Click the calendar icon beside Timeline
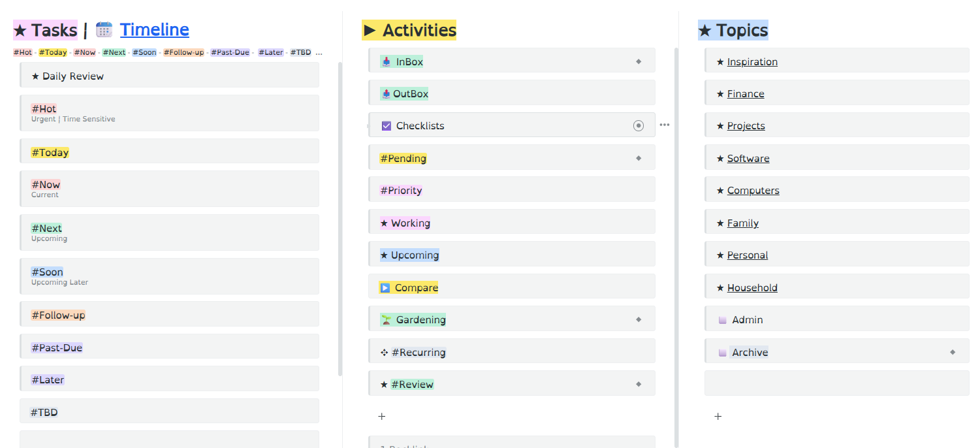The height and width of the screenshot is (448, 980). click(104, 30)
